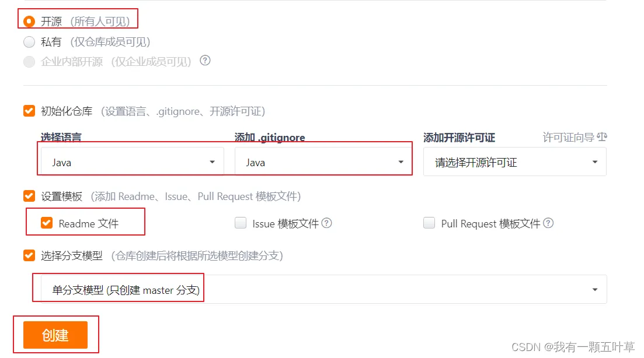The width and height of the screenshot is (644, 358).
Task: Click the help icon next to Issue 模板文件
Action: tap(326, 223)
